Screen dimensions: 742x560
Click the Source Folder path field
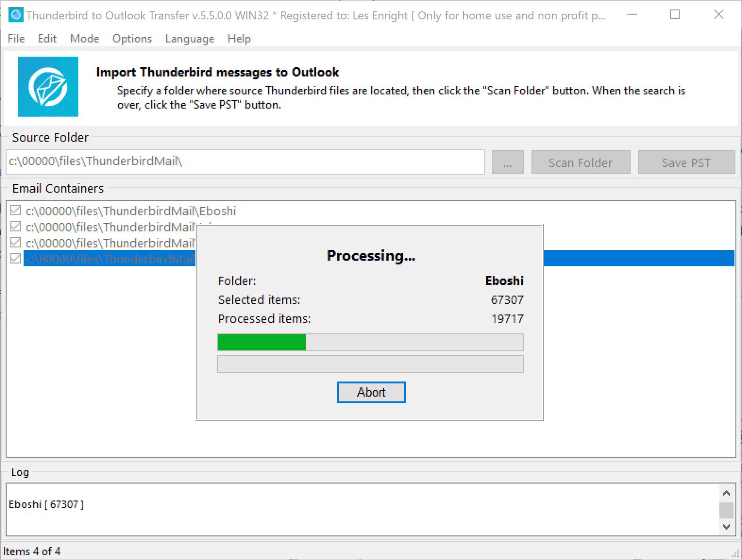(x=245, y=162)
